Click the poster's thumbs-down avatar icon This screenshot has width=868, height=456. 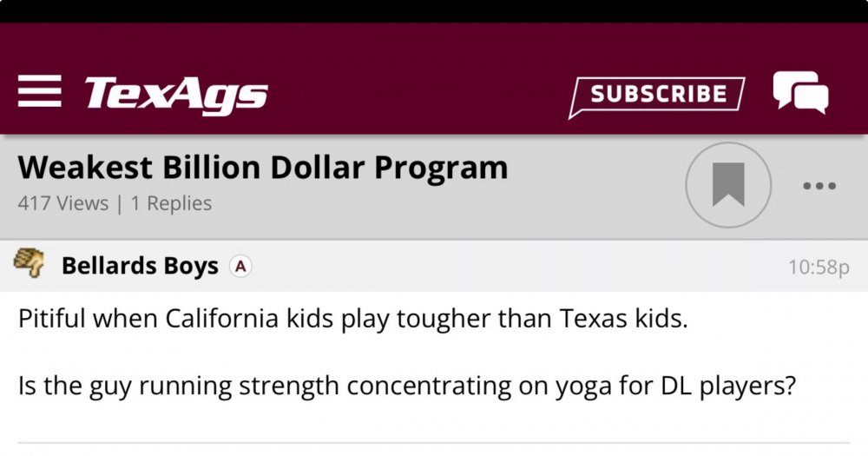(x=30, y=263)
